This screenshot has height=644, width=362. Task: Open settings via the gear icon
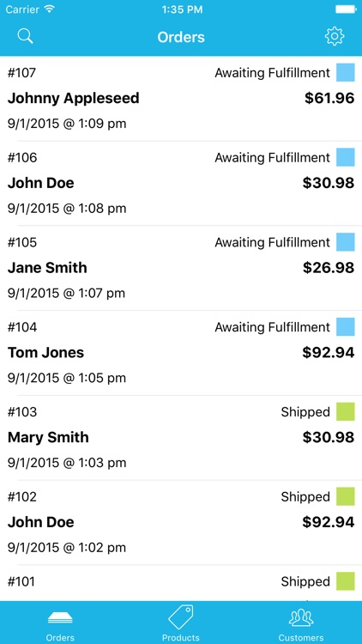pyautogui.click(x=335, y=37)
